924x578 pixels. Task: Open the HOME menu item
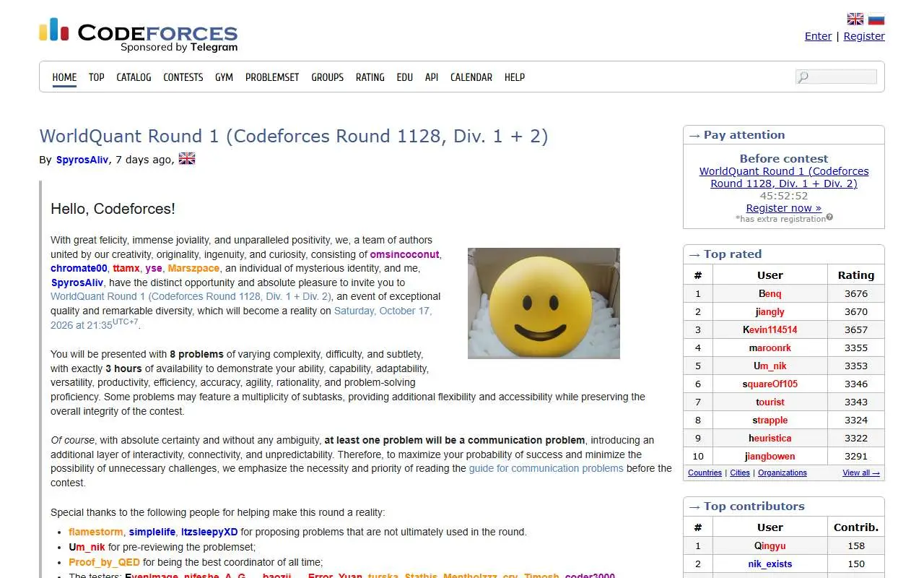(64, 77)
